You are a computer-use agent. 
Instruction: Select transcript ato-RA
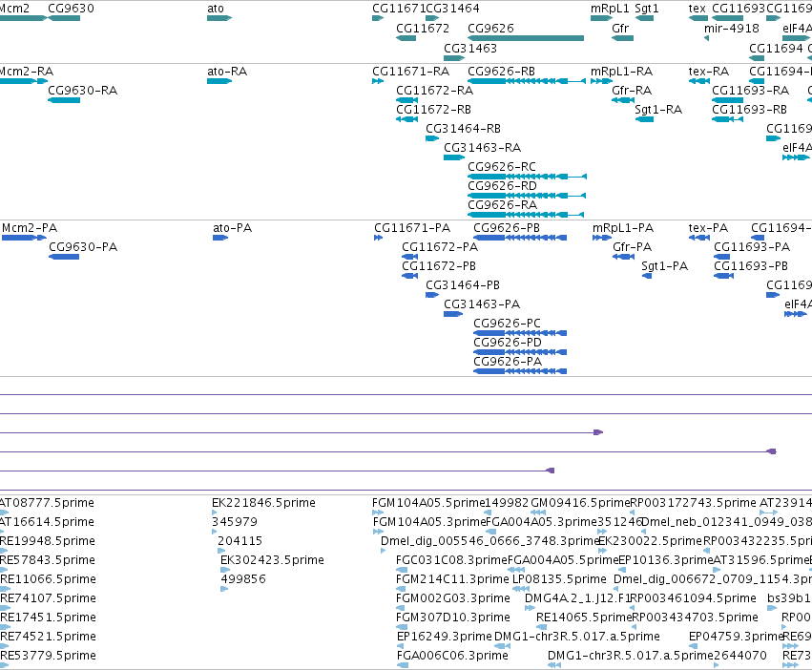219,81
